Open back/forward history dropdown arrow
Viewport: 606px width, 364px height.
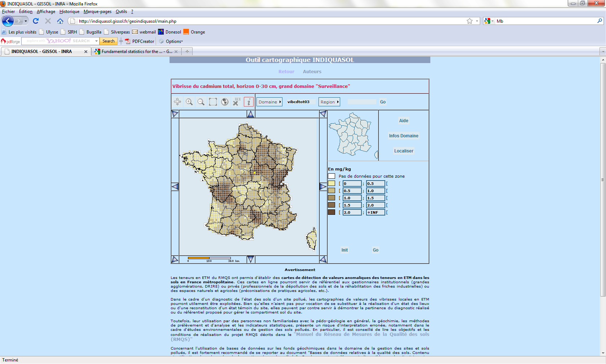(x=26, y=21)
